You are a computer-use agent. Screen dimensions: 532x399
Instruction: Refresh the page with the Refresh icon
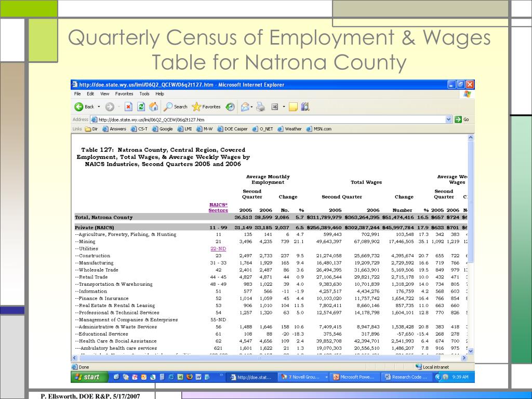[141, 107]
